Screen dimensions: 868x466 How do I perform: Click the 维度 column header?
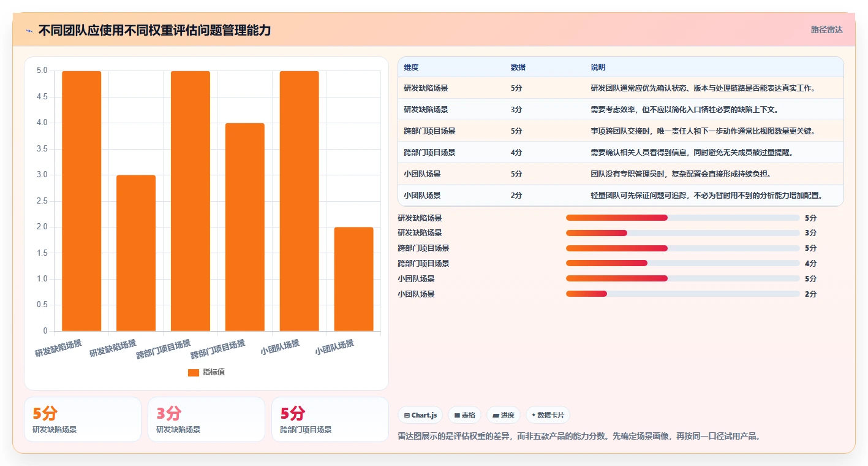coord(451,67)
